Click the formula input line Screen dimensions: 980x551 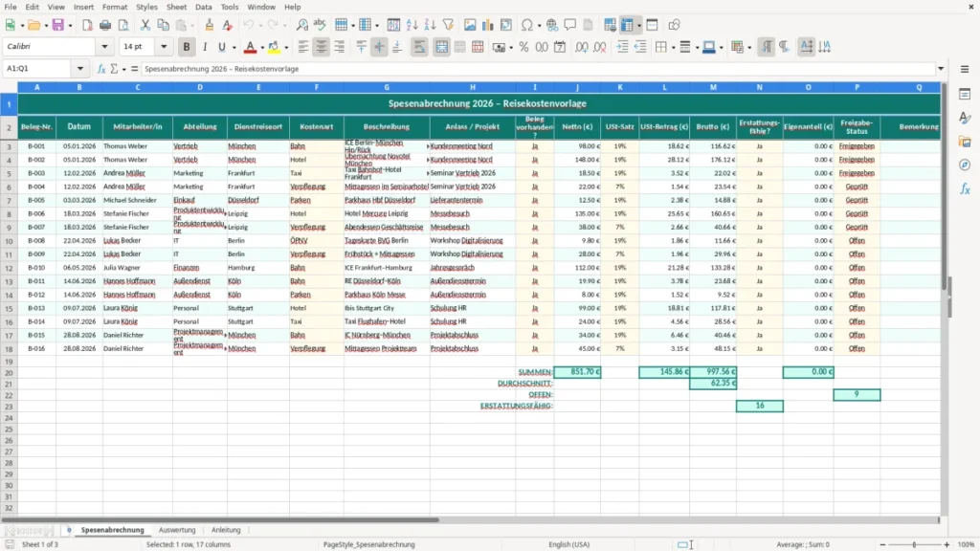538,69
